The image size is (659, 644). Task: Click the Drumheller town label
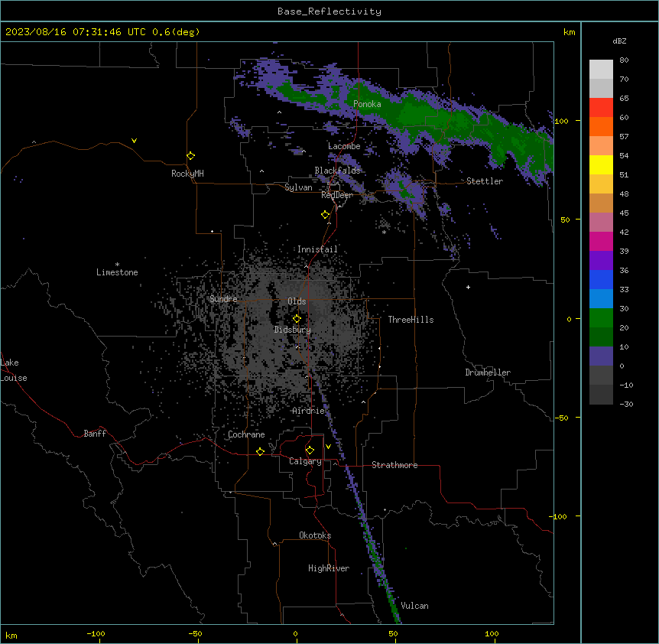tap(488, 372)
